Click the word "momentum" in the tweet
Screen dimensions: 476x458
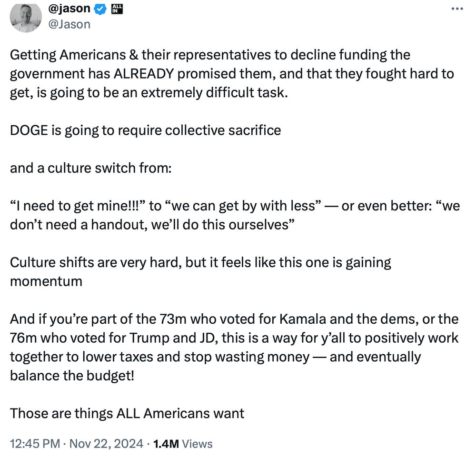(x=46, y=281)
